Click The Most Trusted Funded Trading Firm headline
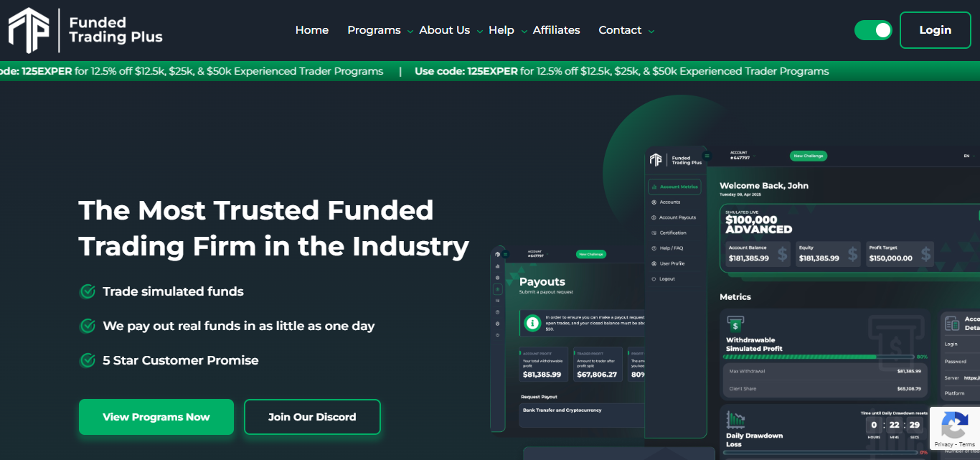 click(273, 228)
